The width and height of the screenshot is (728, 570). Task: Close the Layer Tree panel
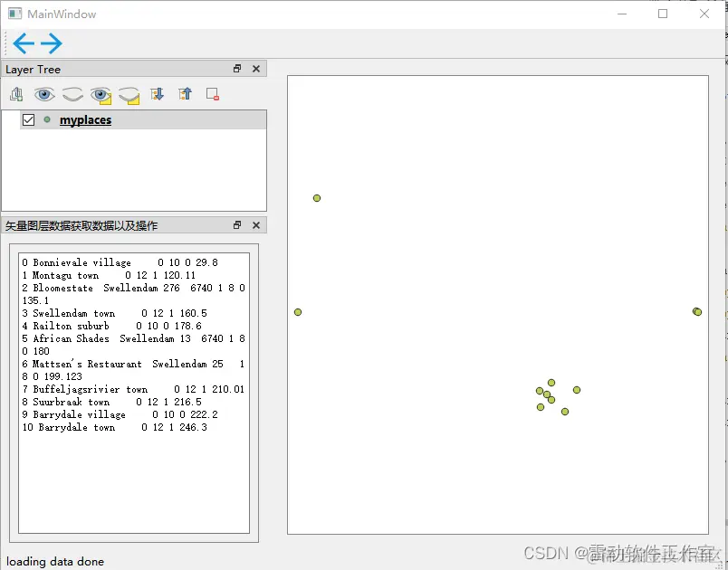256,69
